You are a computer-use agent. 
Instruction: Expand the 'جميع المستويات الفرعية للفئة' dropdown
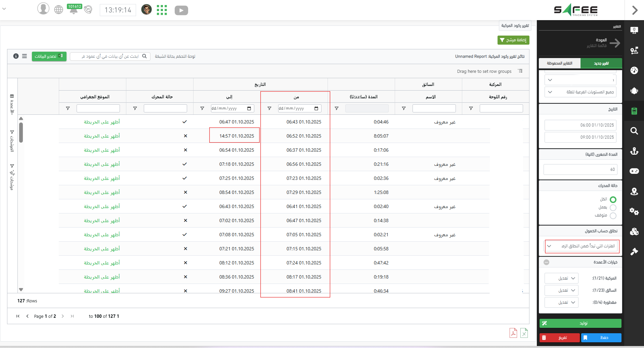coord(580,92)
